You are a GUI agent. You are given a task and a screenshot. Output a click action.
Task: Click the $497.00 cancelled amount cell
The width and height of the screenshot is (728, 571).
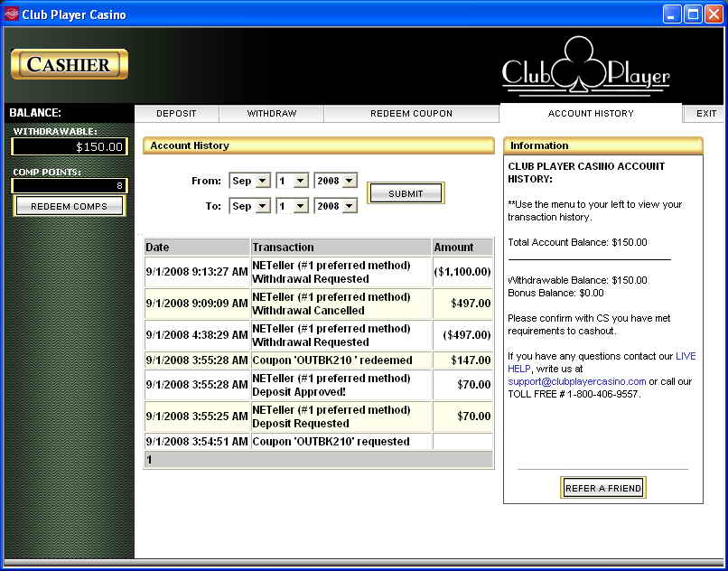click(x=462, y=304)
